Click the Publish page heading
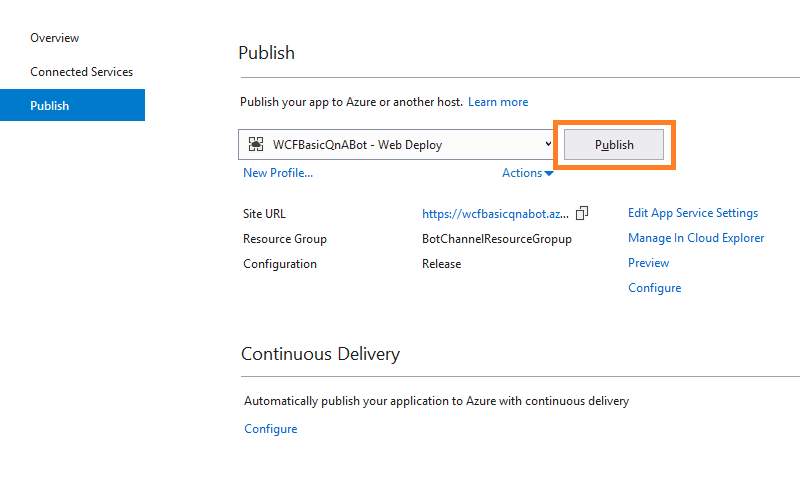 coord(266,53)
